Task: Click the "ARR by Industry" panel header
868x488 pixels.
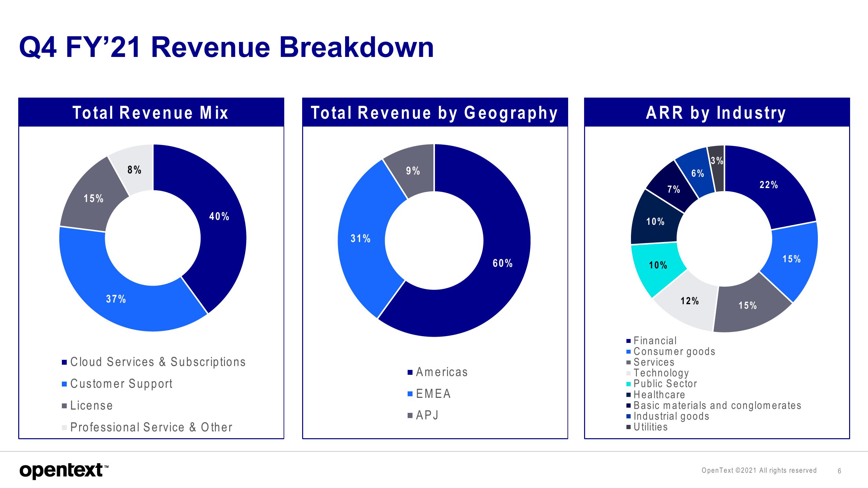Action: click(717, 113)
